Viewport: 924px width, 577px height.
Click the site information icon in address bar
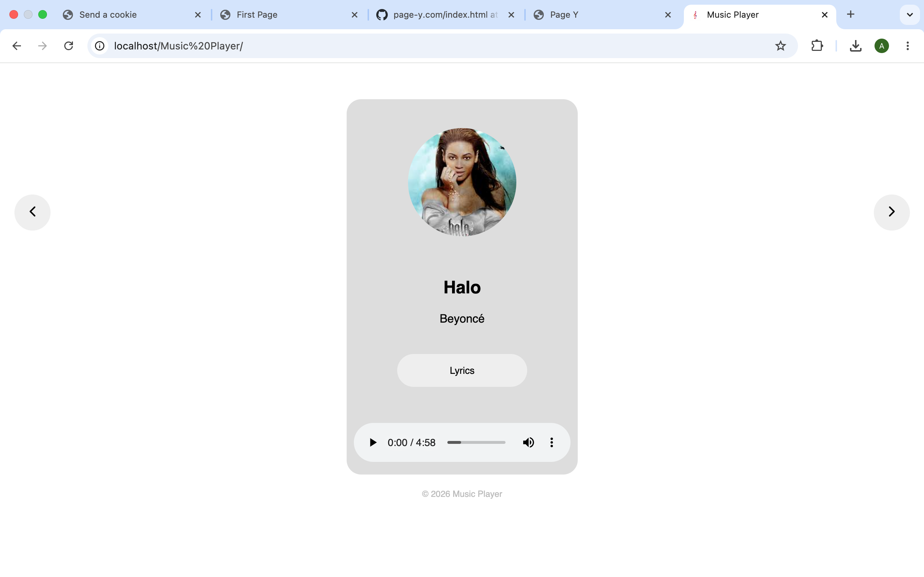click(x=100, y=46)
